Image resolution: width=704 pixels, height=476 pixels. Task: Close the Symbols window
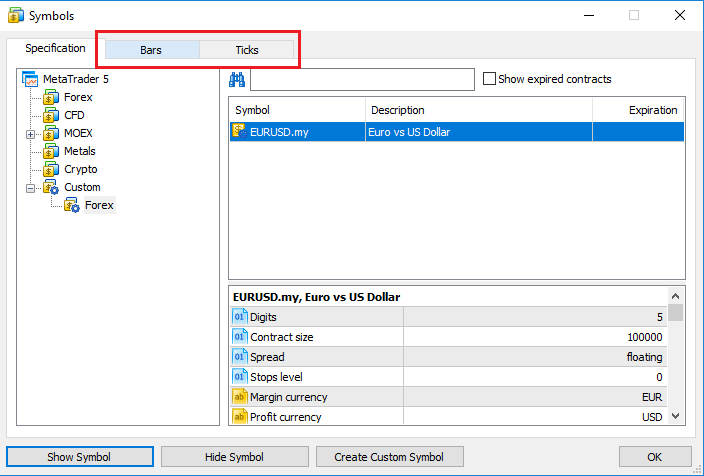(x=680, y=15)
